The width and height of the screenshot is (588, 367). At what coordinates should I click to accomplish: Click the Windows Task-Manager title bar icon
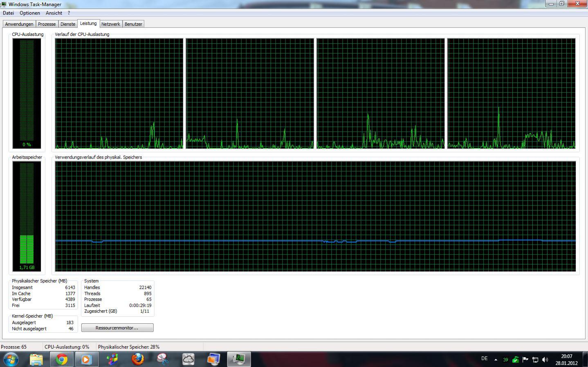click(x=3, y=4)
